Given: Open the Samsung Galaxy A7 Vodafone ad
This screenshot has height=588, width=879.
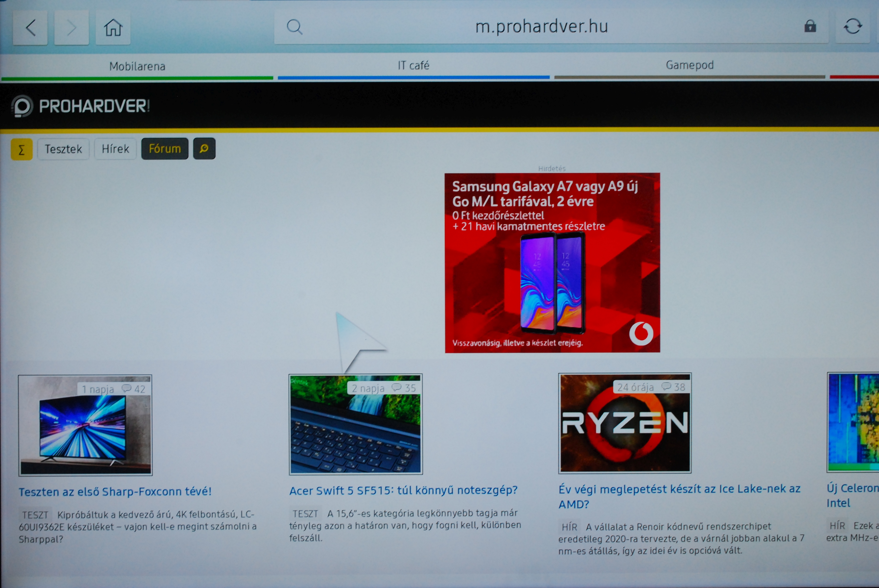Looking at the screenshot, I should [x=552, y=263].
